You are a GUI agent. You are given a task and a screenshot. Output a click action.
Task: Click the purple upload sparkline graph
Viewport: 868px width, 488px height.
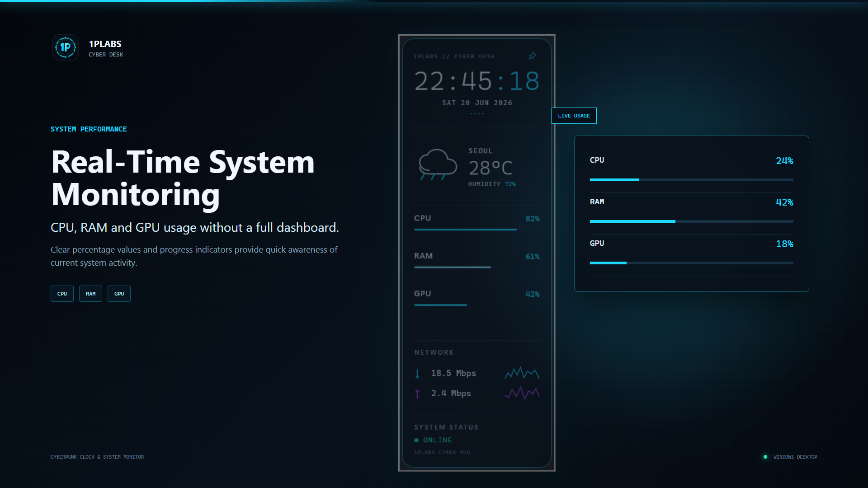(522, 393)
